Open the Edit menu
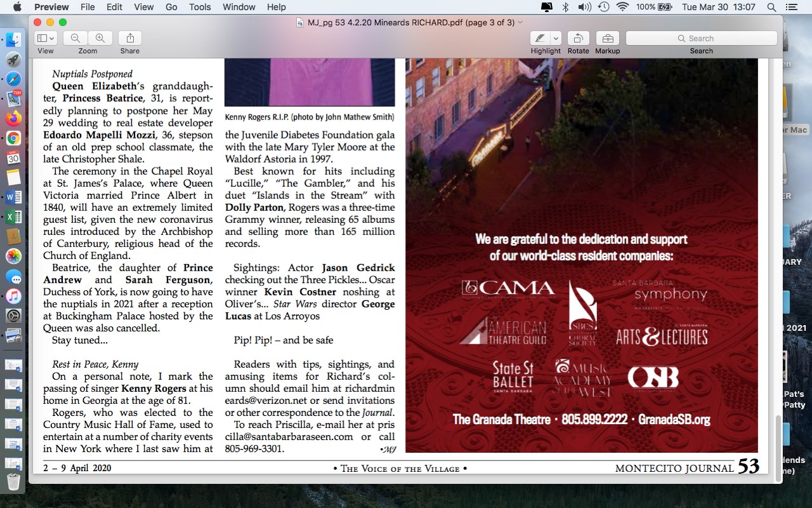The width and height of the screenshot is (812, 508). coord(114,7)
